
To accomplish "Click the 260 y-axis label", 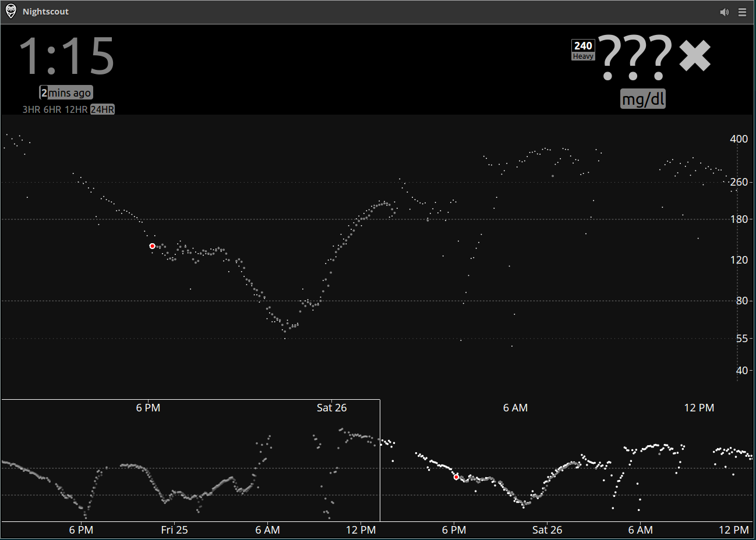I will coord(739,182).
